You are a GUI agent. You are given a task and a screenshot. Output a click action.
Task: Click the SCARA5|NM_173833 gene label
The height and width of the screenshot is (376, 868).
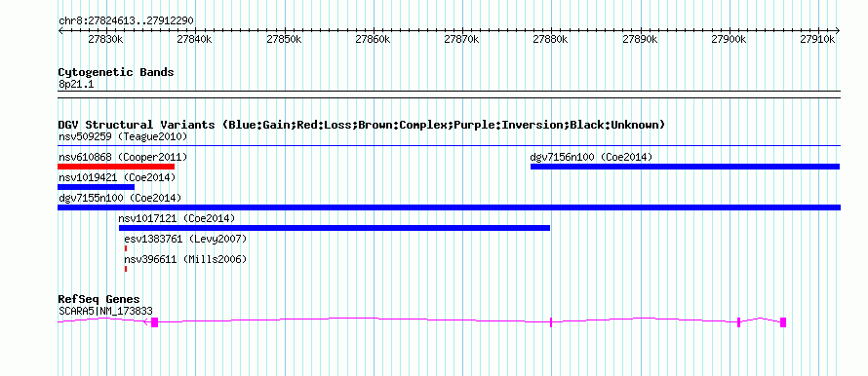point(105,312)
